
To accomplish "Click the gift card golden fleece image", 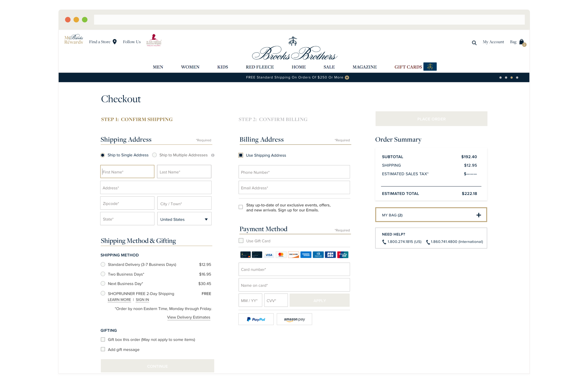I will coord(430,67).
